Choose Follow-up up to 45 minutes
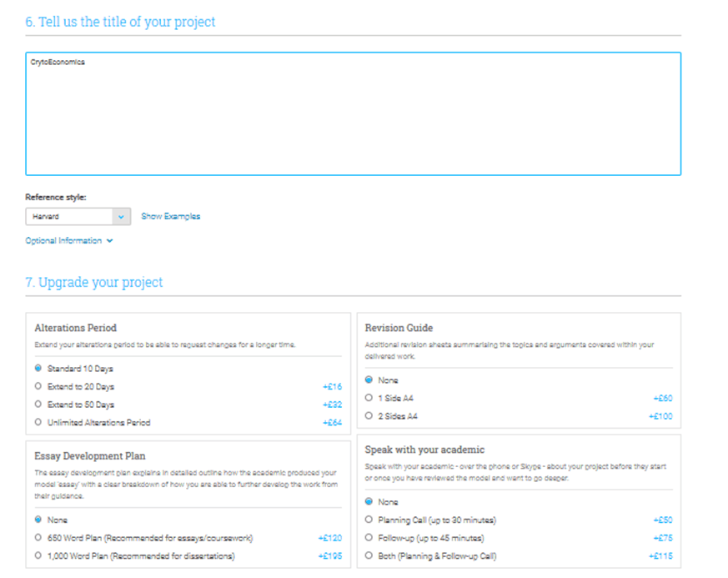This screenshot has width=728, height=578. coord(369,538)
